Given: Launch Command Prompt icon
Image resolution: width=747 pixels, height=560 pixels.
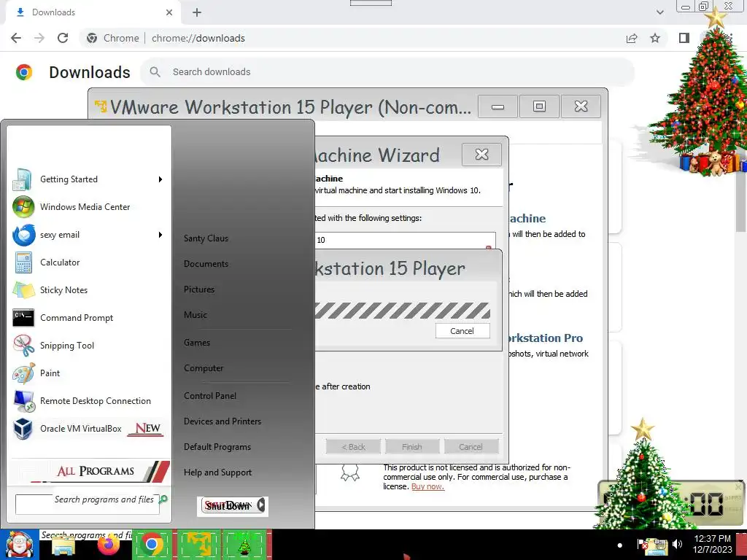Looking at the screenshot, I should [x=23, y=318].
